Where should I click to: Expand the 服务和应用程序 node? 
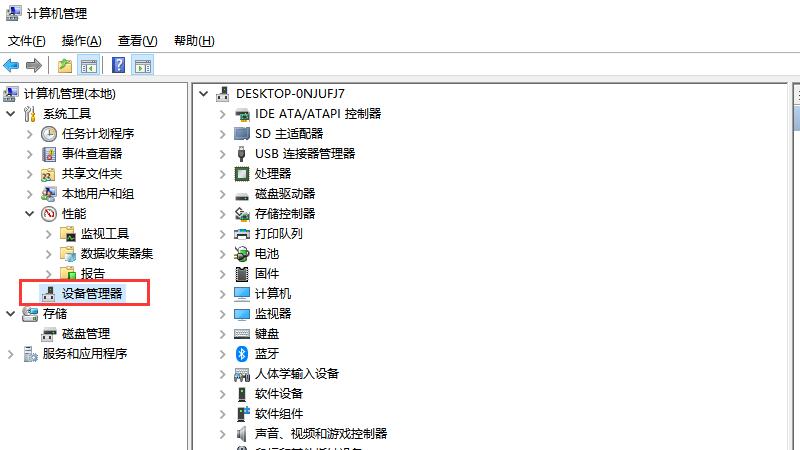(x=11, y=353)
